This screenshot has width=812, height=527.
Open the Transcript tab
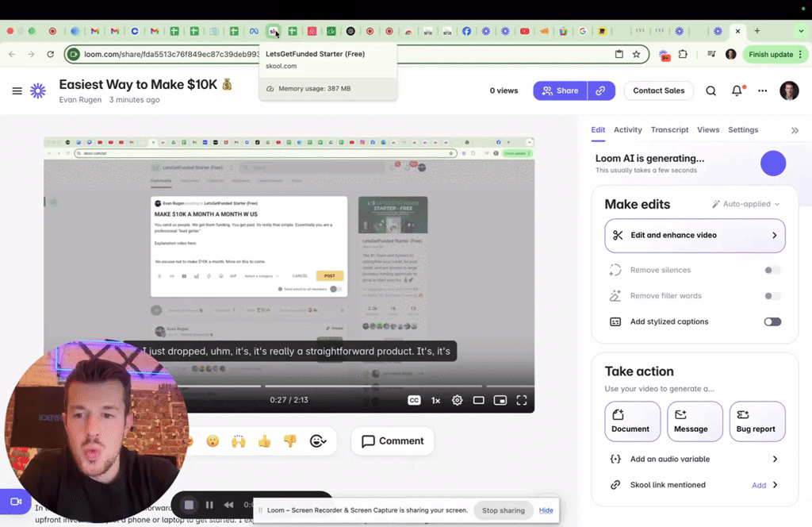[x=669, y=130]
